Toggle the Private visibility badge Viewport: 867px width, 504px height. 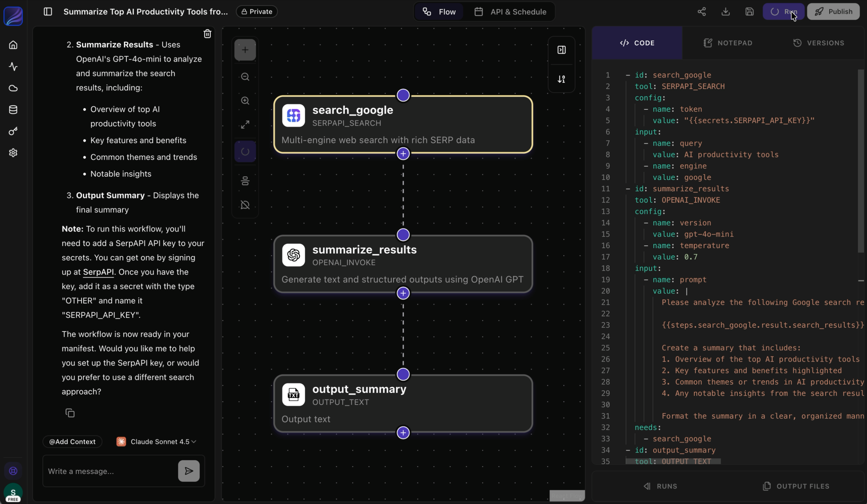point(257,12)
